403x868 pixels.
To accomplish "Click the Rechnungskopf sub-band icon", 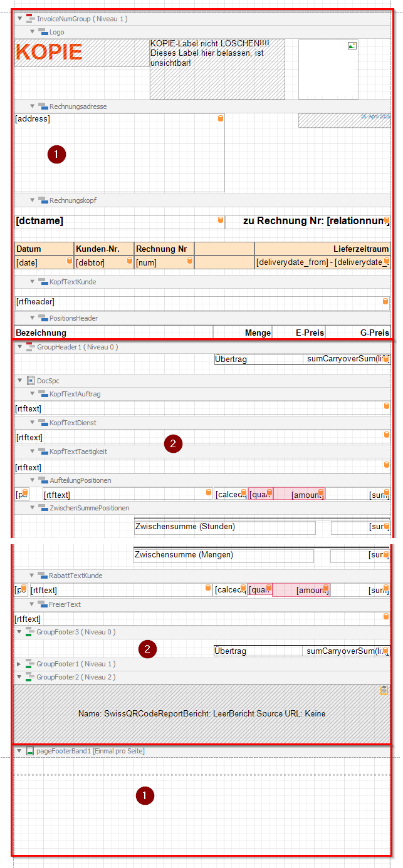I will point(43,200).
